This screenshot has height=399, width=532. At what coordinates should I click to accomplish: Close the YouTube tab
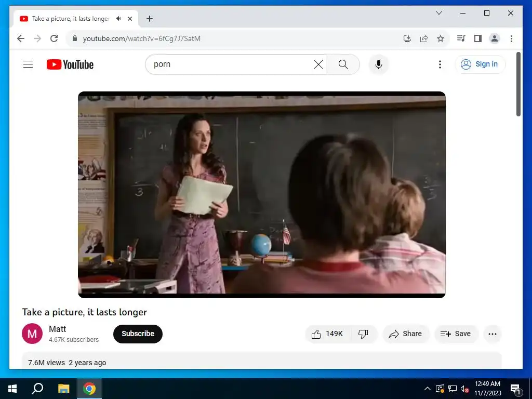129,19
